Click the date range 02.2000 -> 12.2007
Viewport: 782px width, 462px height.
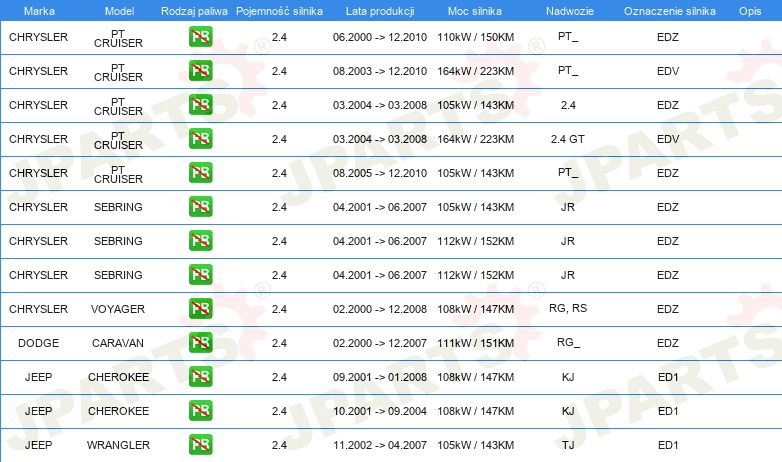click(x=380, y=343)
